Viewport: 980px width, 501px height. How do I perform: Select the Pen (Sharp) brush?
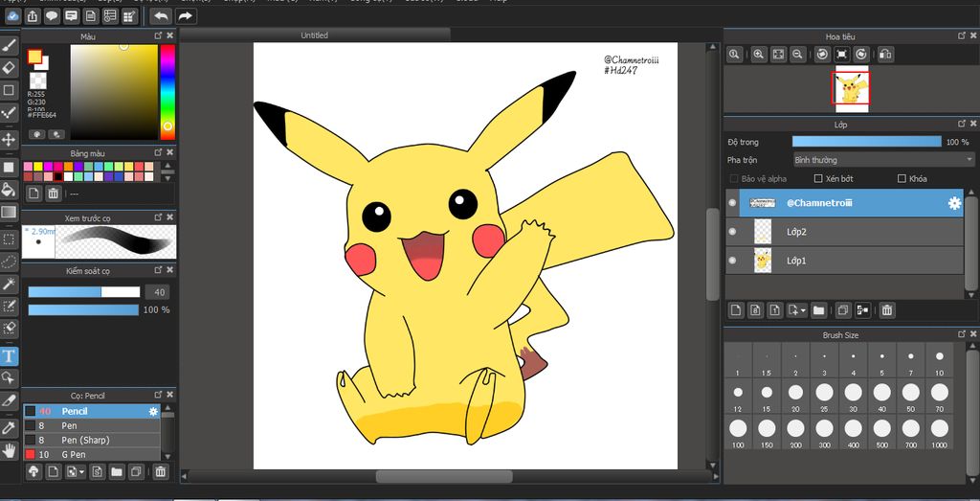click(x=92, y=440)
